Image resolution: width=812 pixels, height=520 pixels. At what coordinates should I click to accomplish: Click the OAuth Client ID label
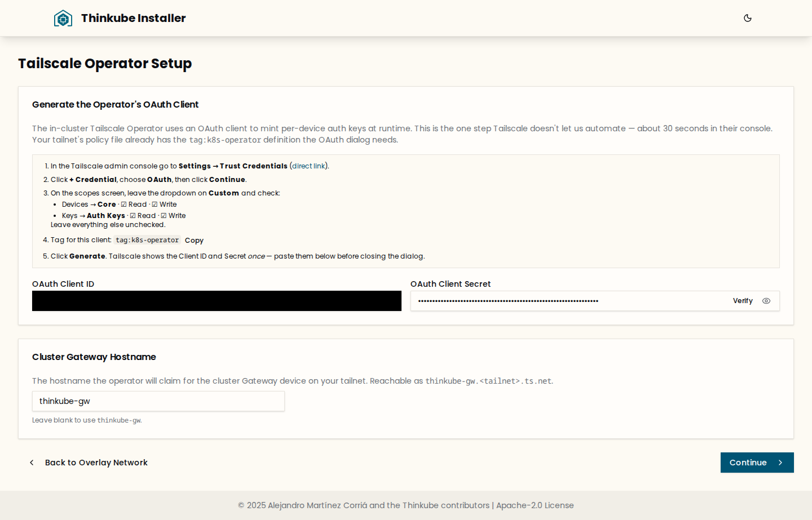point(63,284)
